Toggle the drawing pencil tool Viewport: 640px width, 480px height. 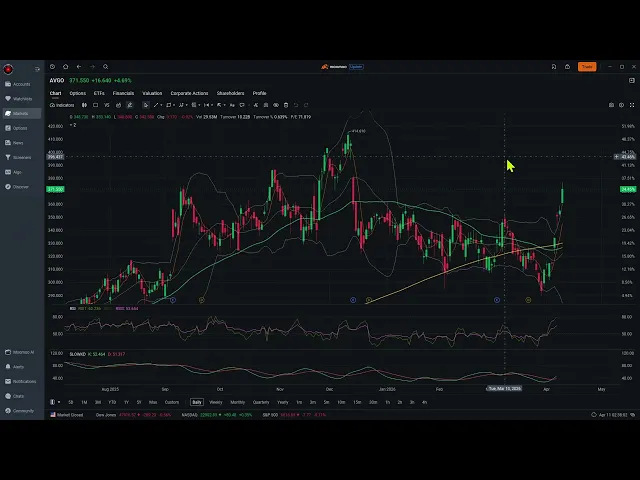click(x=130, y=105)
